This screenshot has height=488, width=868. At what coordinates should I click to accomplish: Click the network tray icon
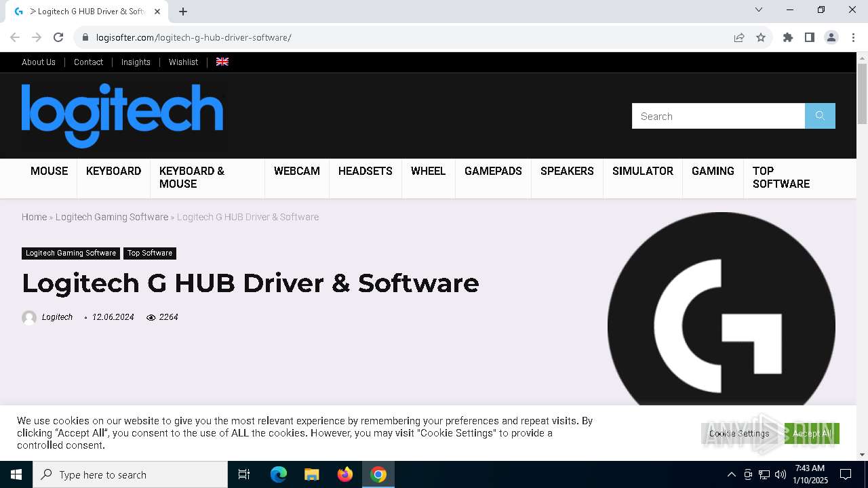click(x=764, y=474)
